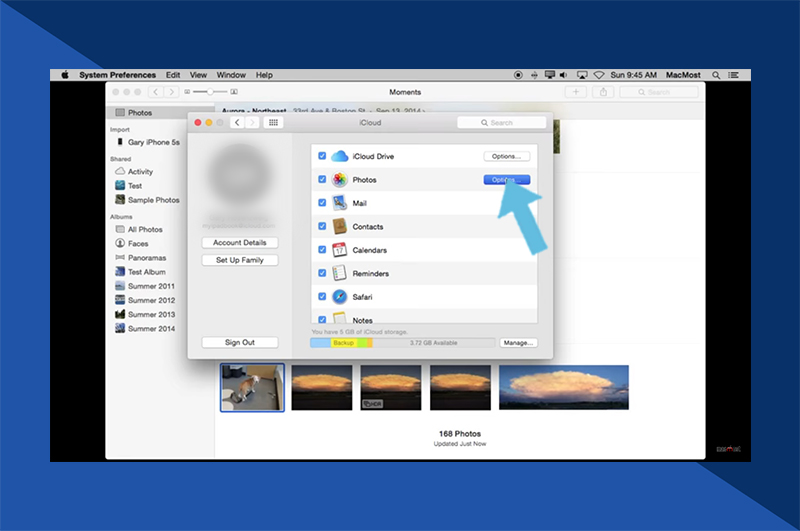Toggle the Mail checkbox

point(322,203)
